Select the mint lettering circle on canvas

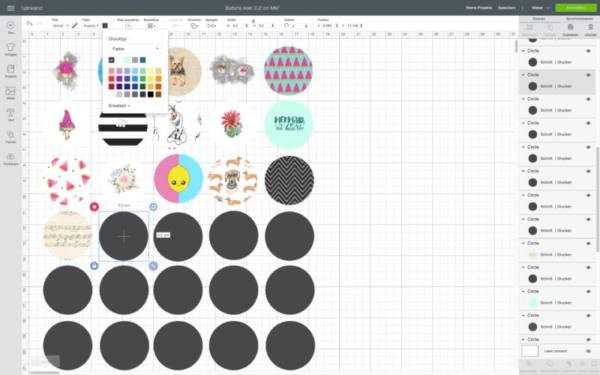coord(289,125)
